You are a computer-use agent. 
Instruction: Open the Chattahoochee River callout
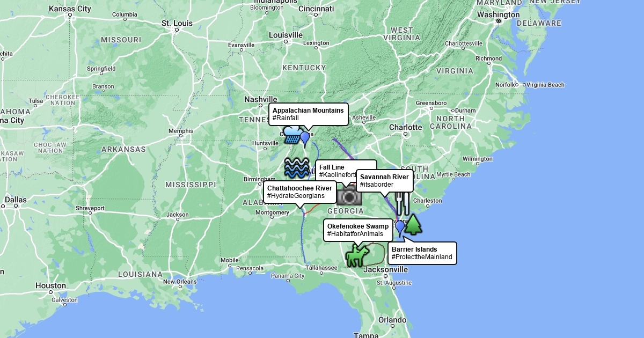pyautogui.click(x=299, y=192)
